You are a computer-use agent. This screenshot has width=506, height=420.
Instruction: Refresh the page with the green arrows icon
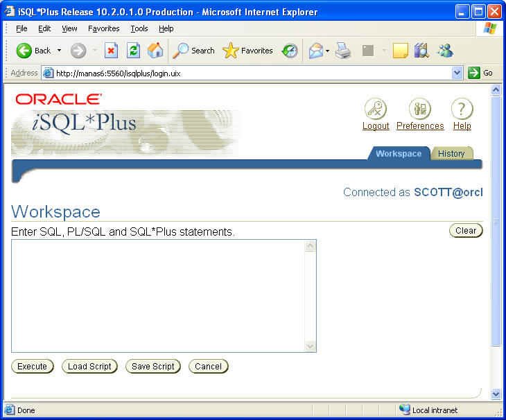click(133, 51)
